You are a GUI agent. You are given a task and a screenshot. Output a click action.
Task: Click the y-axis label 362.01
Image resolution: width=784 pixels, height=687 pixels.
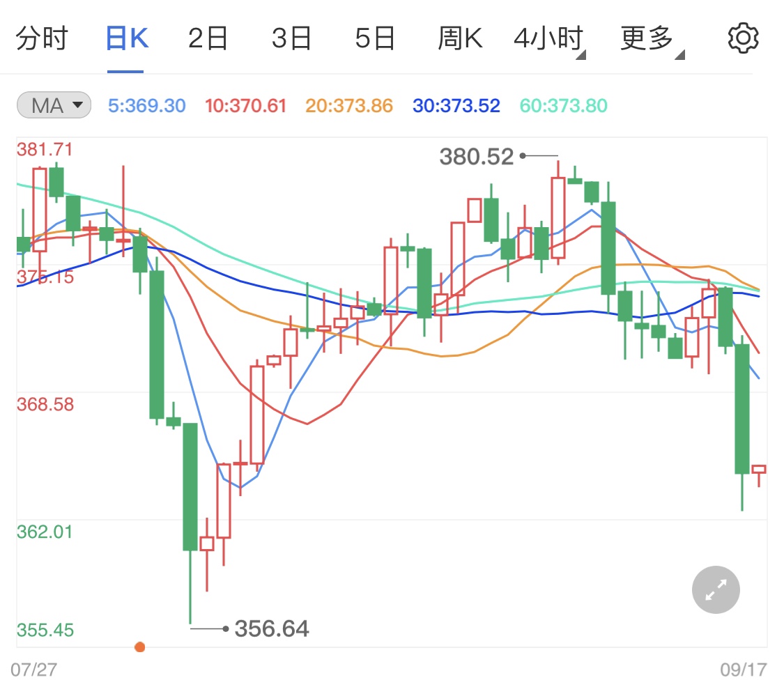pos(45,532)
